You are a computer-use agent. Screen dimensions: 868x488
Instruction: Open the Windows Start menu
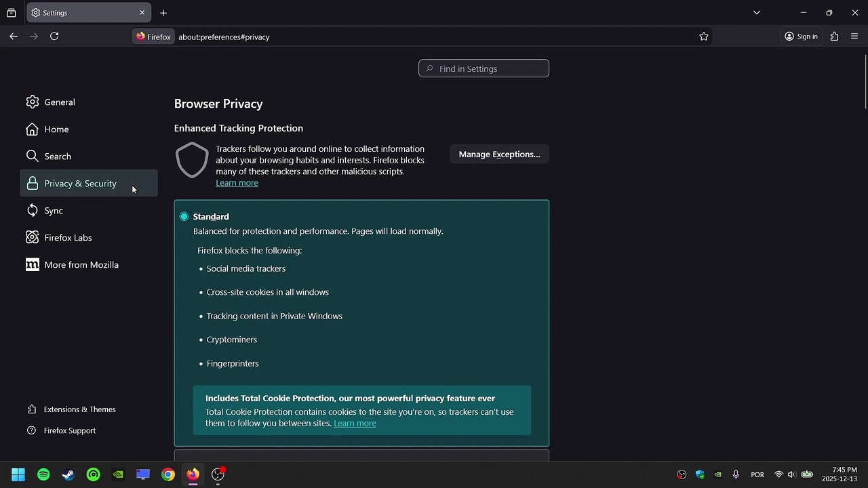pyautogui.click(x=18, y=474)
